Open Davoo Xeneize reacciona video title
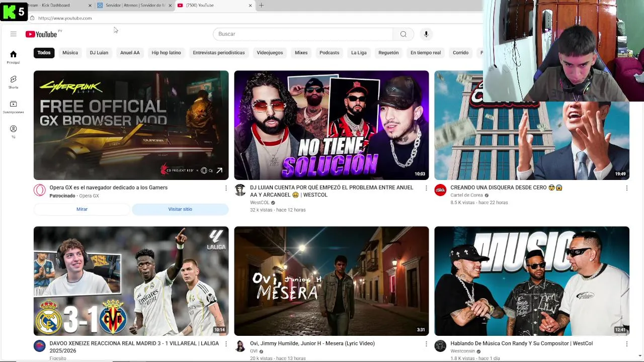 tap(134, 347)
